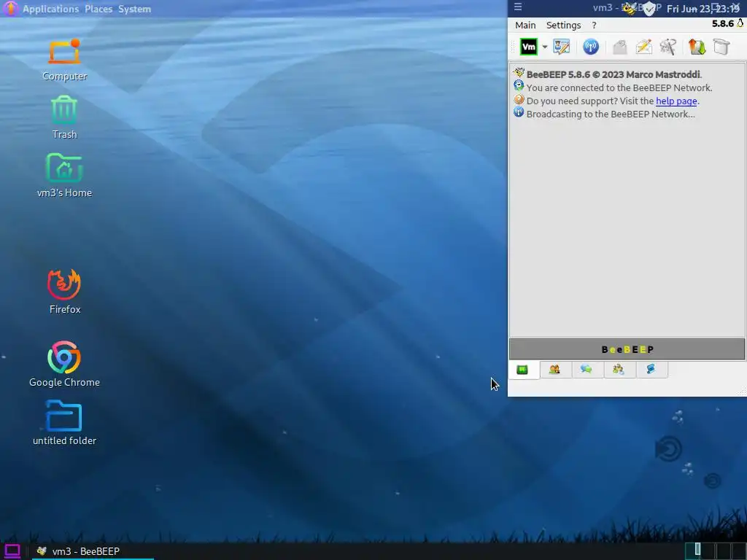Open the status dropdown arrow beside the Vm avatar
The height and width of the screenshot is (560, 747).
tap(544, 47)
